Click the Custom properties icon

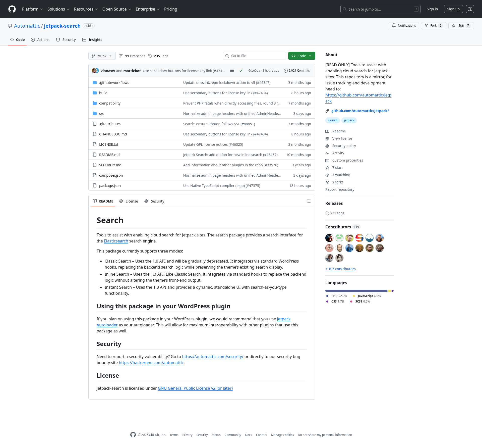327,160
